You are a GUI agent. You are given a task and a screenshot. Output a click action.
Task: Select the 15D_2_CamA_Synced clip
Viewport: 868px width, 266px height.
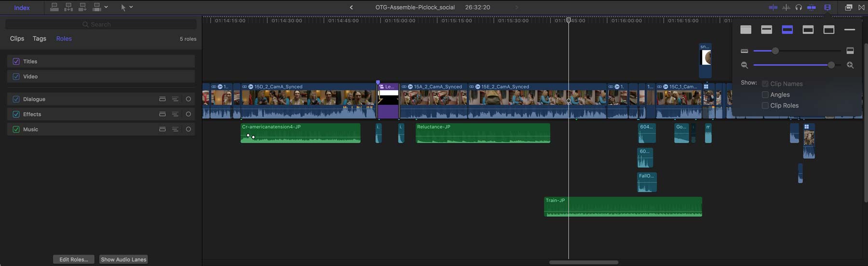(309, 101)
